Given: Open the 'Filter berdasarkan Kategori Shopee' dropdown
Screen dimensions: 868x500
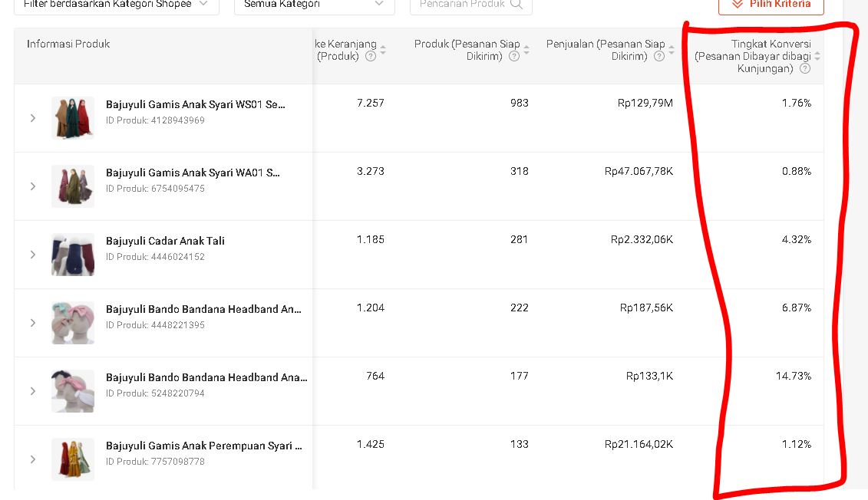Looking at the screenshot, I should click(116, 4).
